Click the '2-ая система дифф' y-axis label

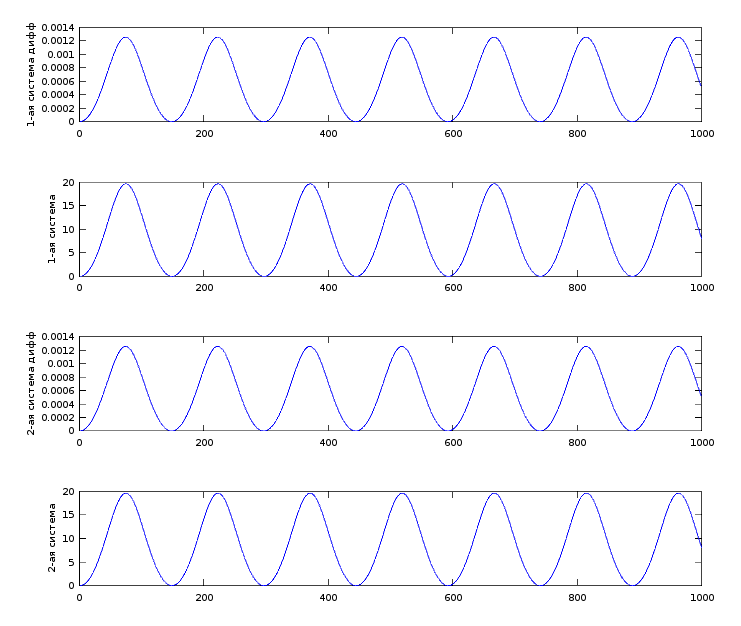31,383
